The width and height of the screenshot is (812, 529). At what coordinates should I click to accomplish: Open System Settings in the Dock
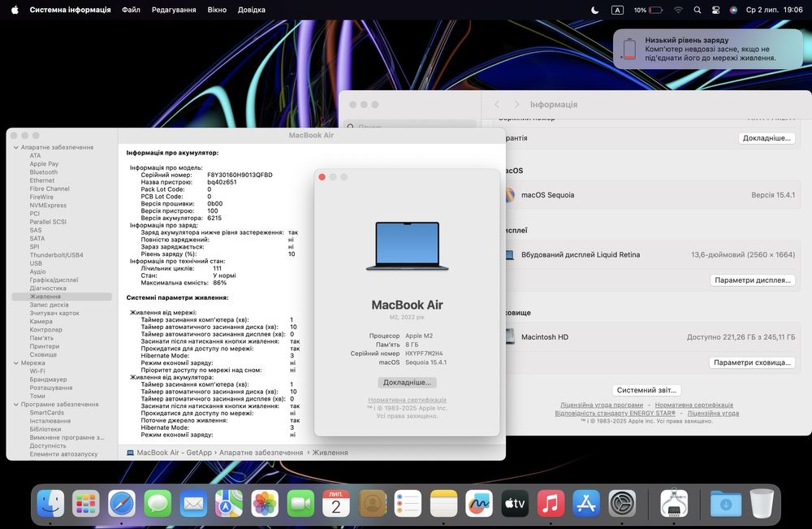622,503
